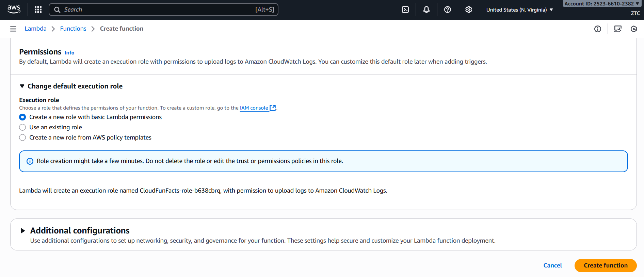The height and width of the screenshot is (277, 644).
Task: Open the help question mark icon
Action: click(x=447, y=10)
